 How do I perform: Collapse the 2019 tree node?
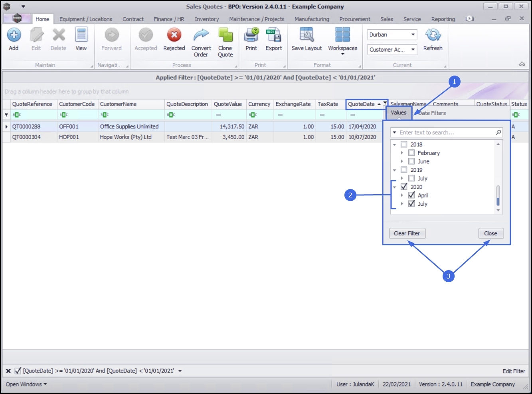point(394,170)
